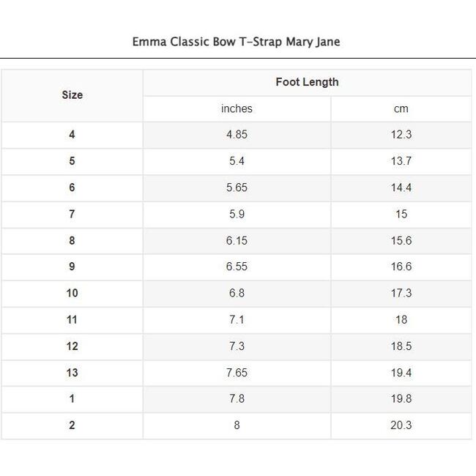Select the inches column subheader
The image size is (476, 476).
237,108
